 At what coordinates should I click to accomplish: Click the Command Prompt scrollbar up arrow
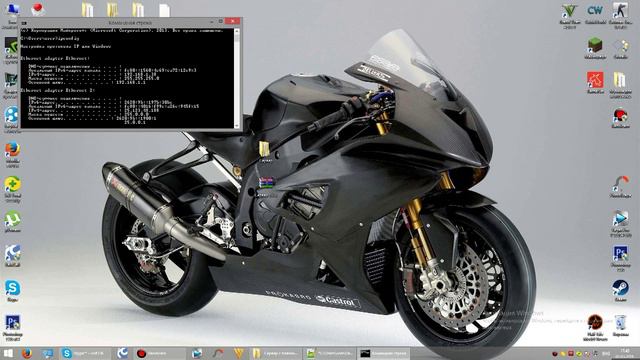237,31
